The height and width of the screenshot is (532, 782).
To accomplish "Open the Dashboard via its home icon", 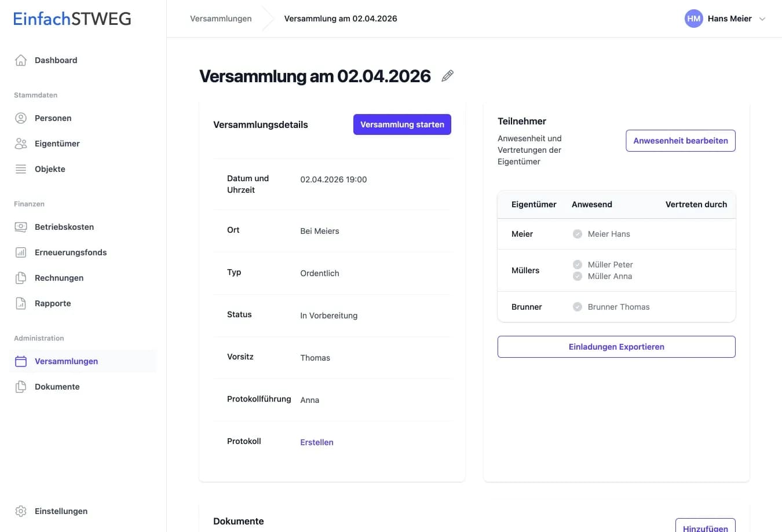I will point(20,60).
